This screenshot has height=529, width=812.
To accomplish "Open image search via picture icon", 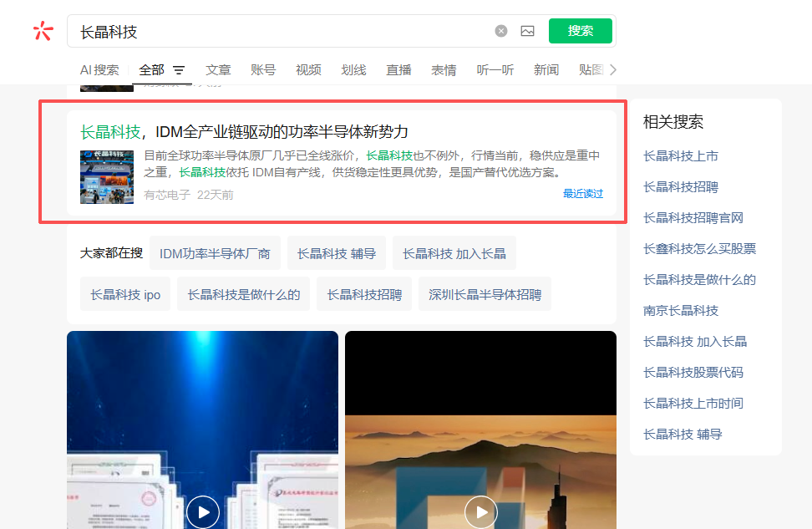I will [x=527, y=31].
